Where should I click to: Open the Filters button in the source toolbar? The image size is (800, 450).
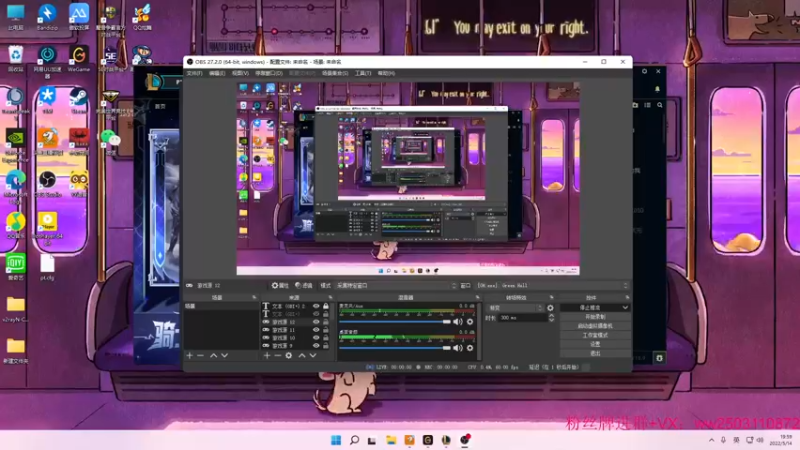click(x=304, y=286)
